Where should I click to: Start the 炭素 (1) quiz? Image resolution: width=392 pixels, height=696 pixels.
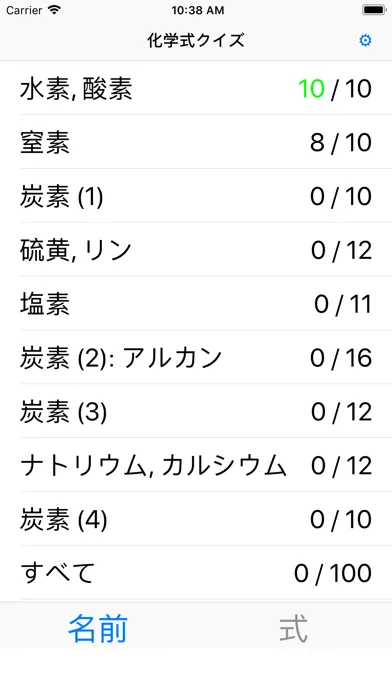pyautogui.click(x=196, y=196)
